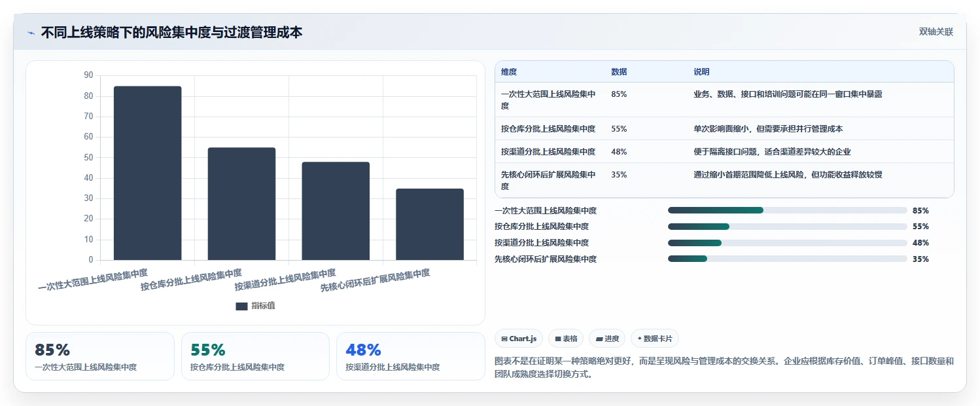Click the 85% progress bar for 一次性大范围上线
The image size is (980, 406).
(x=788, y=210)
